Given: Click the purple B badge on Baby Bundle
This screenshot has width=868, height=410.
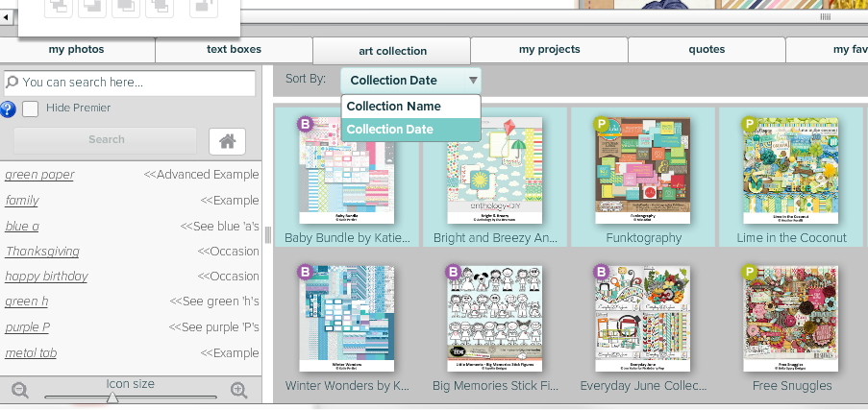Looking at the screenshot, I should [306, 124].
